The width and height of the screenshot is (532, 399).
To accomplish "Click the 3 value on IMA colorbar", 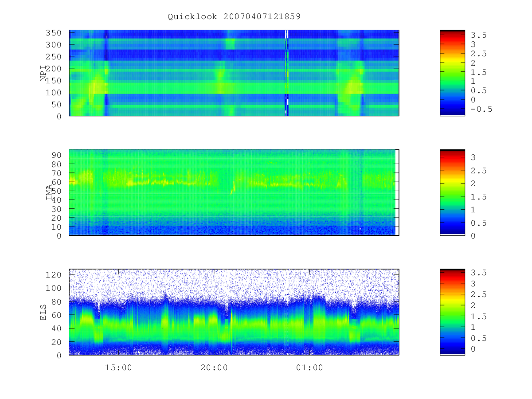I will point(473,157).
